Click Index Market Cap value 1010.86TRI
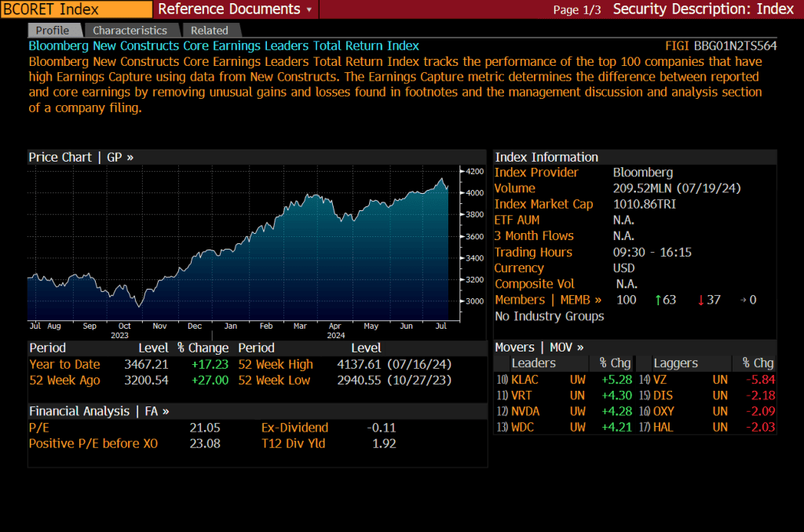Viewport: 804px width, 532px height. [x=645, y=204]
